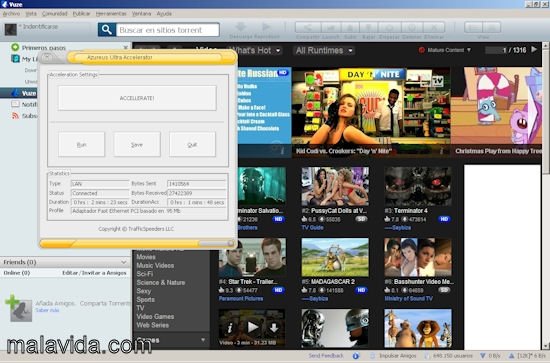Screen dimensions: 550x363
Task: Open the MADAGASCAR 2 video thumbnail
Action: click(335, 258)
